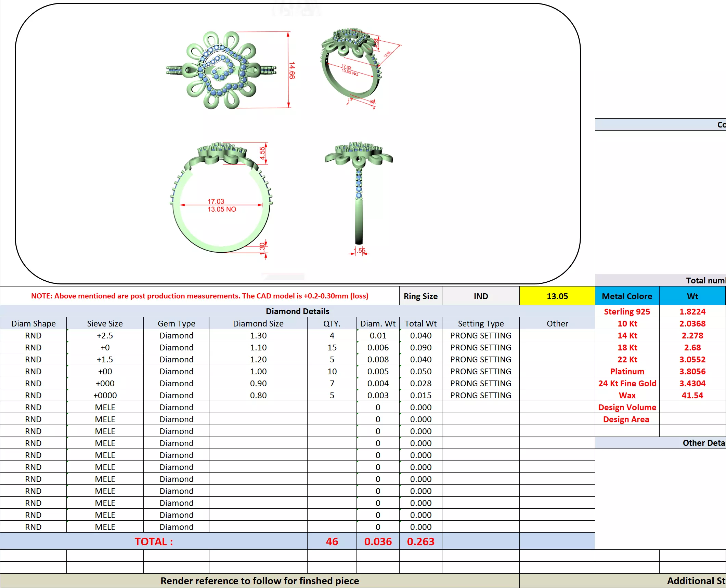The width and height of the screenshot is (726, 588).
Task: Click the Metal Colore blue header
Action: (627, 296)
